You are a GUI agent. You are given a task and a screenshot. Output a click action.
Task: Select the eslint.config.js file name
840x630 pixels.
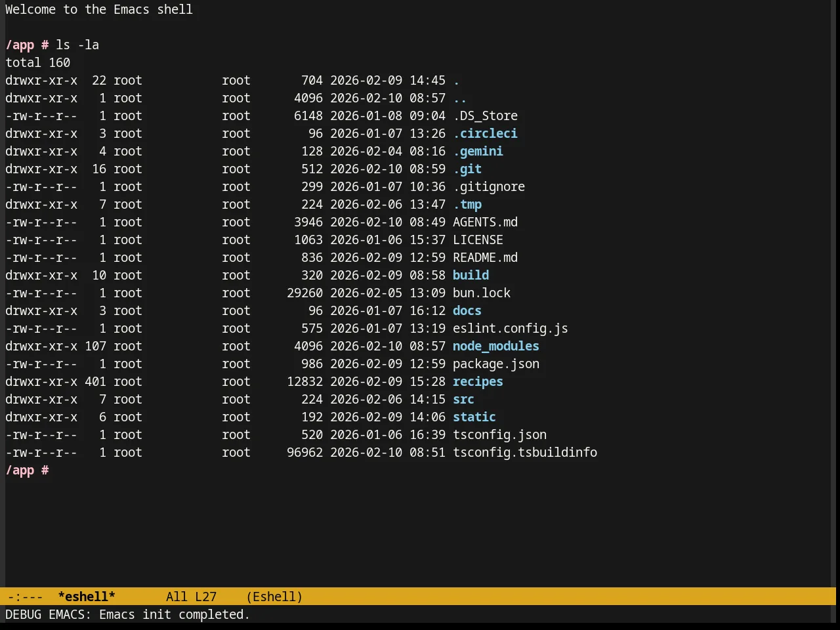[x=511, y=328]
